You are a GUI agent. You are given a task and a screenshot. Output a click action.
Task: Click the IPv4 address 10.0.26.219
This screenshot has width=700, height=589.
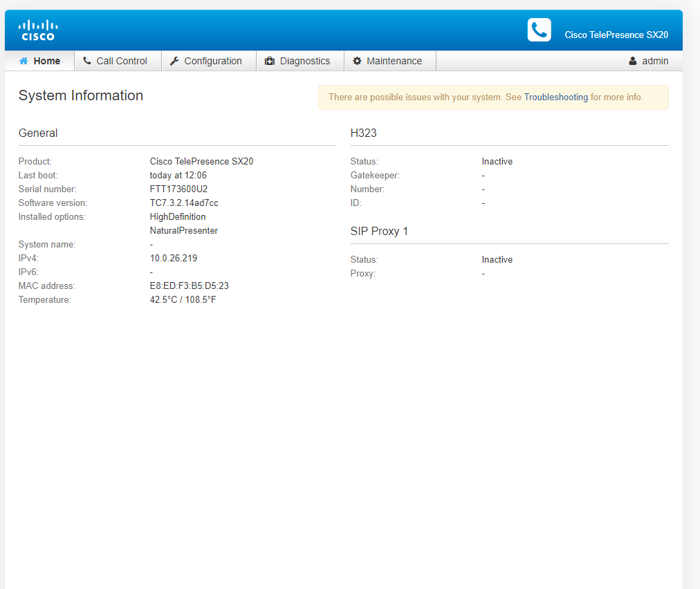click(174, 258)
